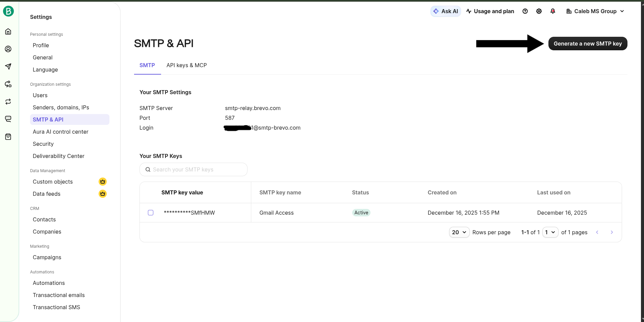Open Custom objects
644x322 pixels.
[x=53, y=182]
